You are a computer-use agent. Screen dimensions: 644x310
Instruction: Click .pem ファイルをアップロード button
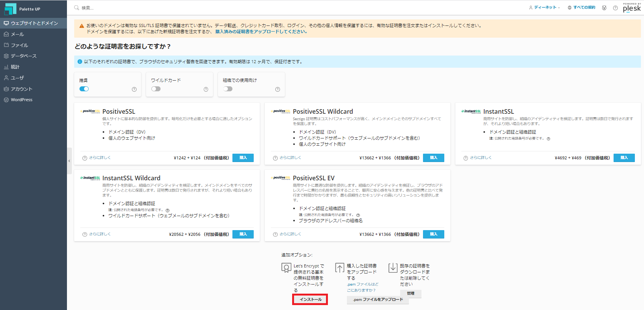click(378, 300)
